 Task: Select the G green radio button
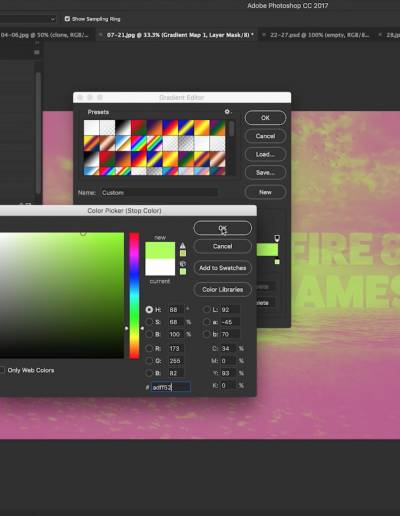point(149,361)
